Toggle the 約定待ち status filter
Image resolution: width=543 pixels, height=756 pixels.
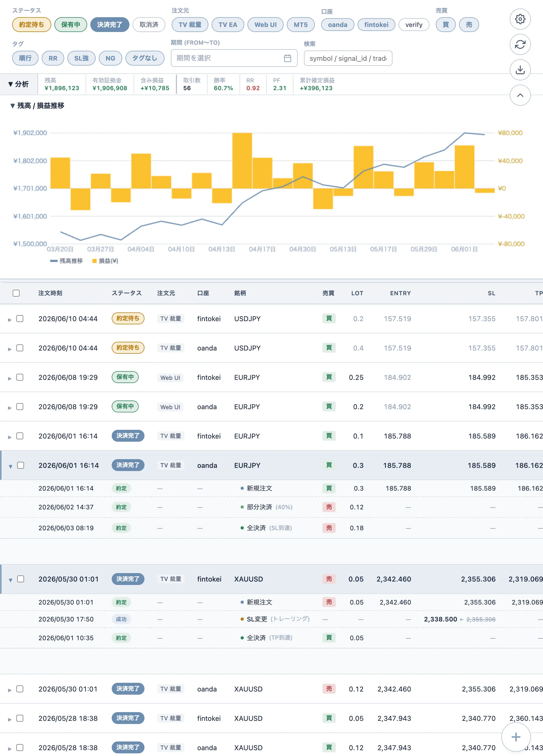32,25
